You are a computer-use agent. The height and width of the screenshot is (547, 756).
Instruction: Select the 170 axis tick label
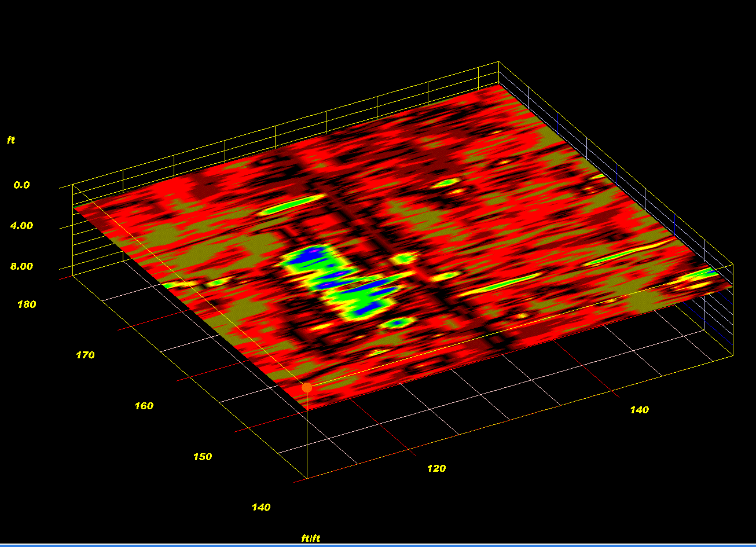pos(85,355)
